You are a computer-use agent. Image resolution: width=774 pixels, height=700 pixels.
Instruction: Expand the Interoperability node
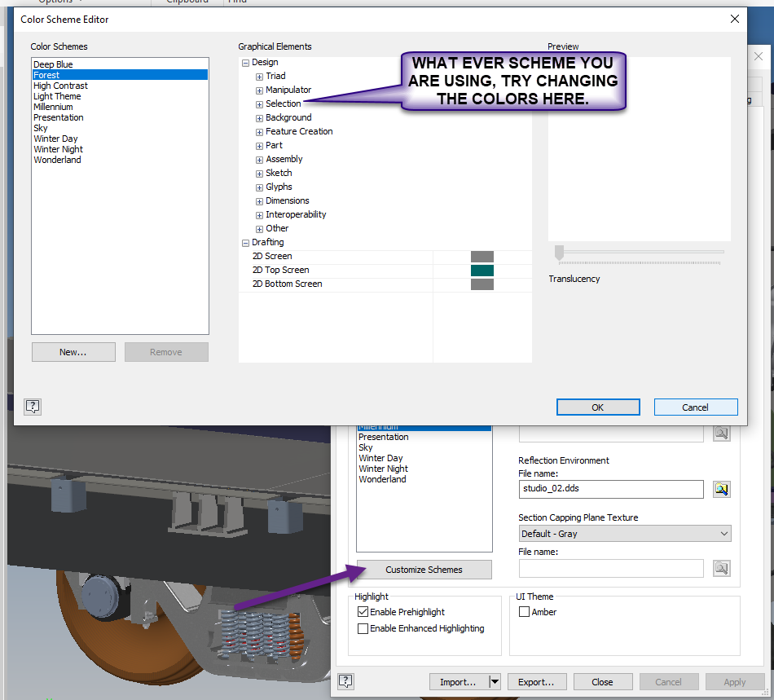pos(259,215)
